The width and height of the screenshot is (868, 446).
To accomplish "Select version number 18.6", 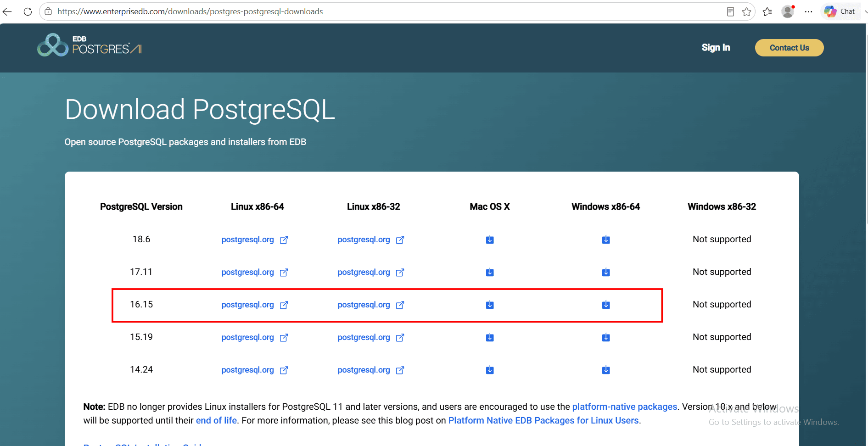I will 141,239.
